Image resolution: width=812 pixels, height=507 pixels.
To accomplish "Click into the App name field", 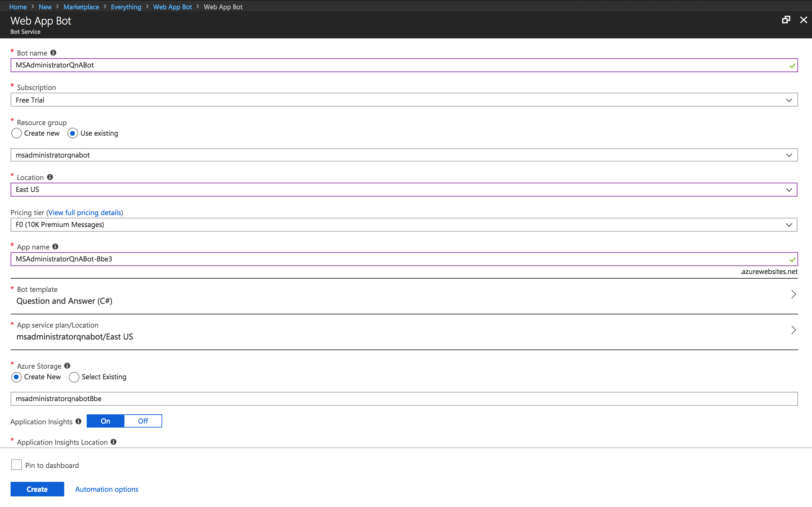I will click(404, 259).
